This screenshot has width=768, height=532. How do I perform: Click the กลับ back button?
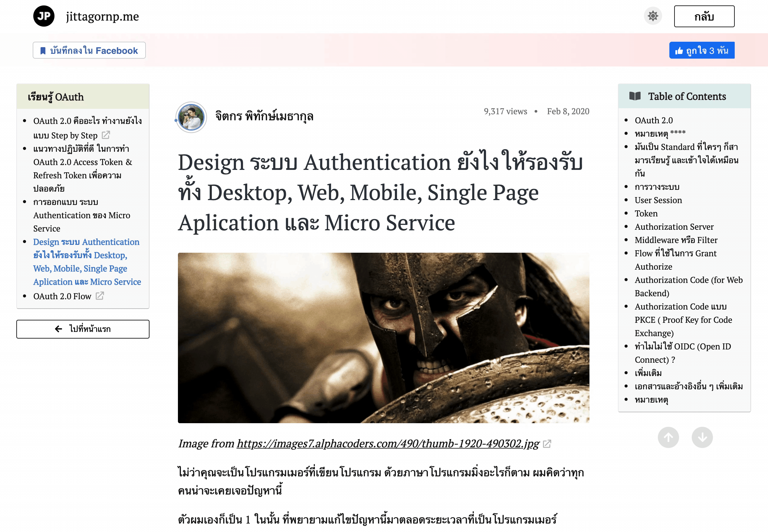tap(704, 16)
